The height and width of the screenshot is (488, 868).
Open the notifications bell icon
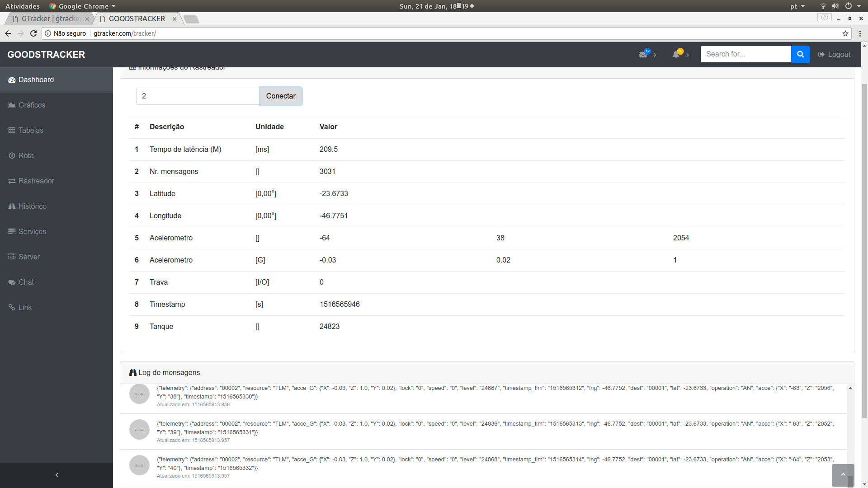[x=676, y=54]
